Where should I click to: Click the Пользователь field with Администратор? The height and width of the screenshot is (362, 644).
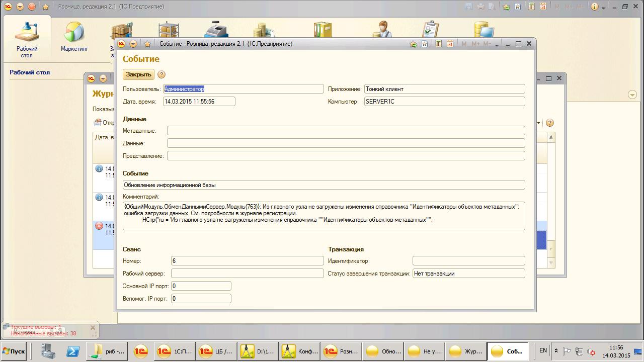coord(243,89)
